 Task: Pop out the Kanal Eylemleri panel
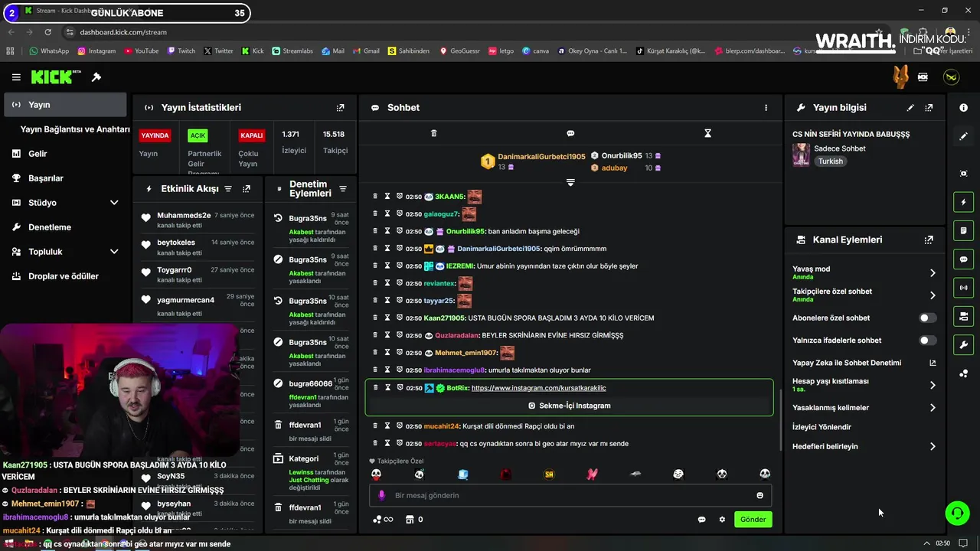point(929,240)
